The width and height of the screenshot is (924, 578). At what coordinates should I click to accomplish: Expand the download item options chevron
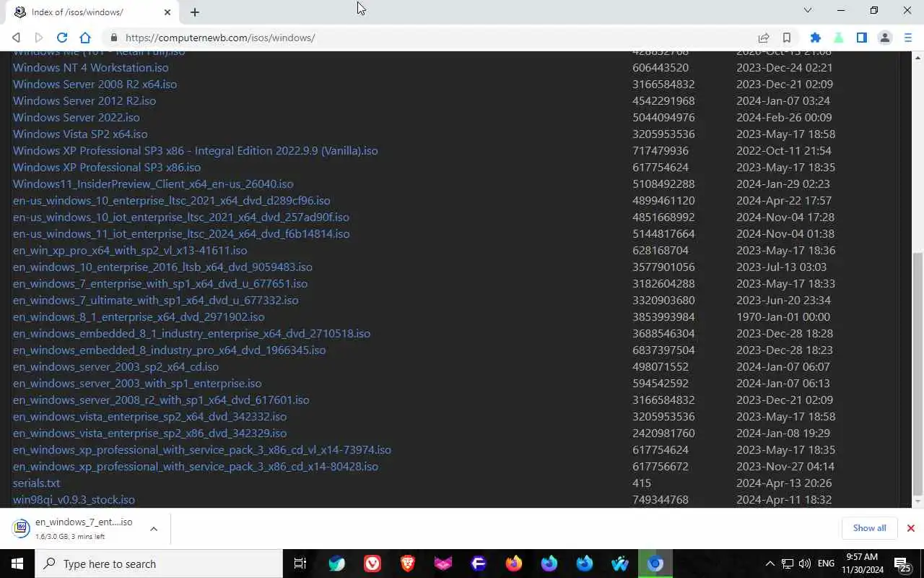click(154, 529)
